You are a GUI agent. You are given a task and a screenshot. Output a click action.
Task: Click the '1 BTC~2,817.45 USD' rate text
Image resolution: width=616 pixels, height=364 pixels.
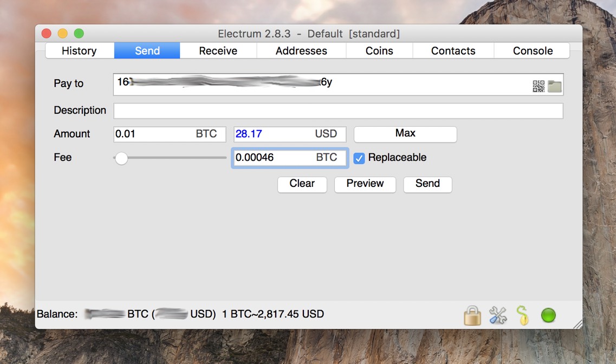tap(273, 314)
